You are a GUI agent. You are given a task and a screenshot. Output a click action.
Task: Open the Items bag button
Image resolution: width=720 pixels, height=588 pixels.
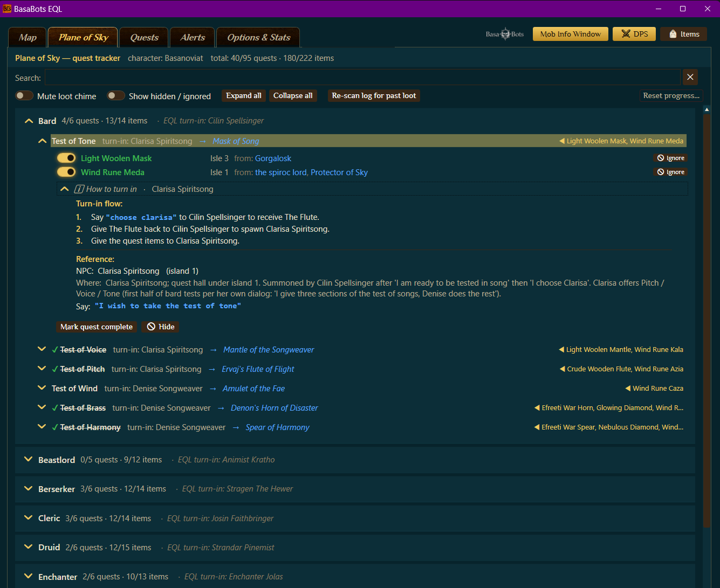coord(684,34)
